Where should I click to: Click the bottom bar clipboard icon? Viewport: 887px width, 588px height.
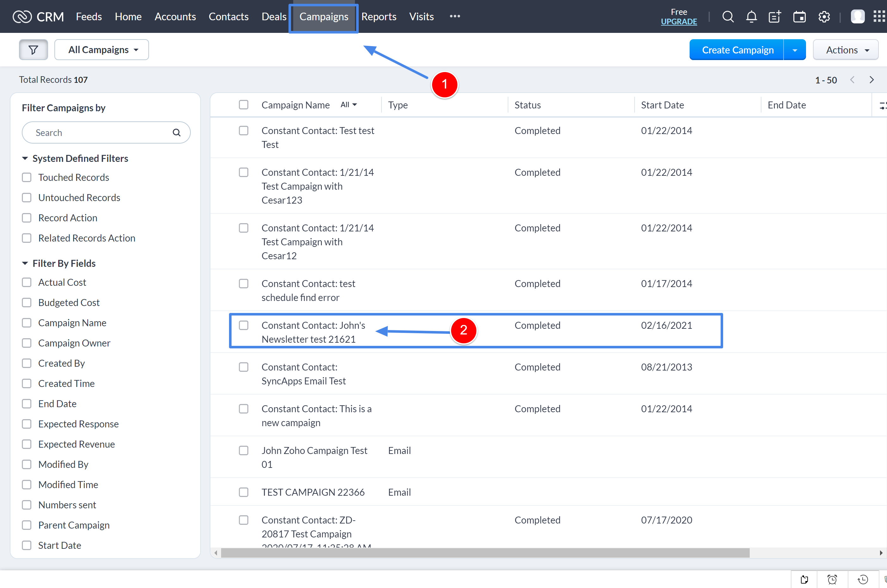click(x=804, y=579)
